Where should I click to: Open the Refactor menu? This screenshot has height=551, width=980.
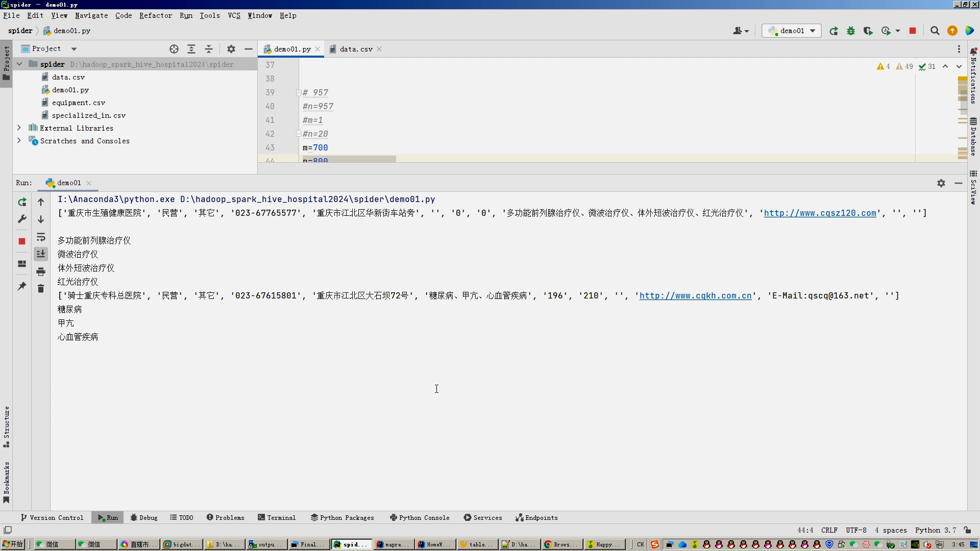155,15
